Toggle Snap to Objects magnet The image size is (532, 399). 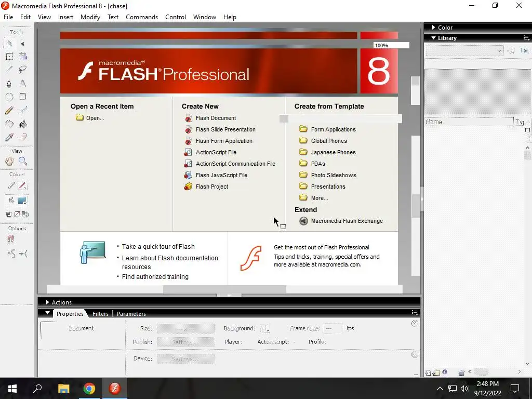pyautogui.click(x=10, y=240)
